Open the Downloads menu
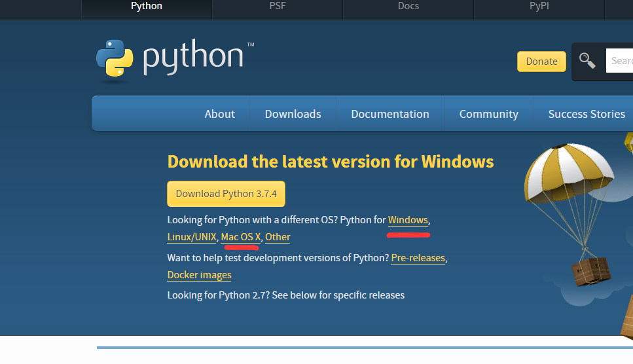633x364 pixels. coord(293,114)
